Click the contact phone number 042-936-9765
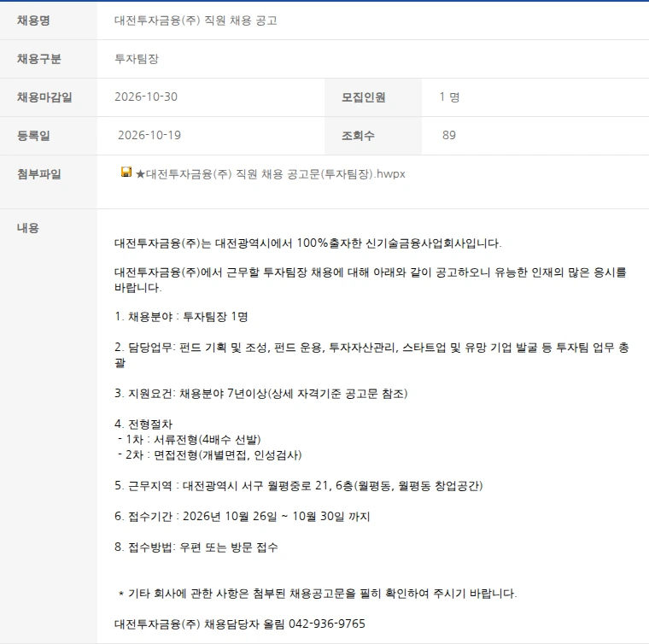The image size is (649, 644). [327, 624]
